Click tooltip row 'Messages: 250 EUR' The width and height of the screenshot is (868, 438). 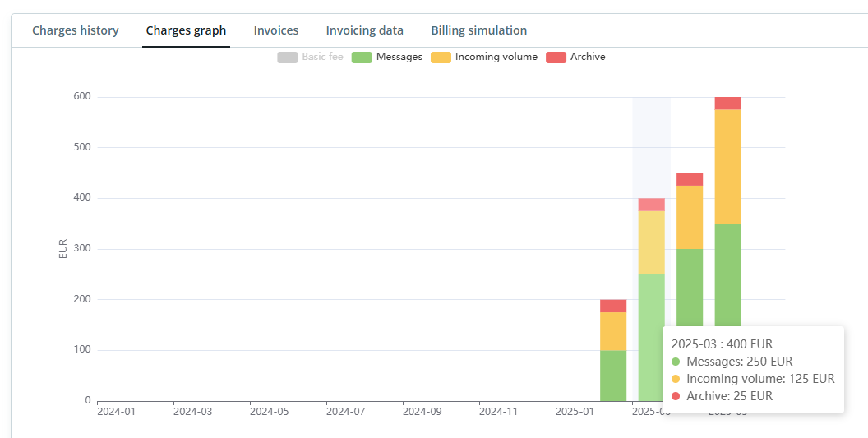732,362
